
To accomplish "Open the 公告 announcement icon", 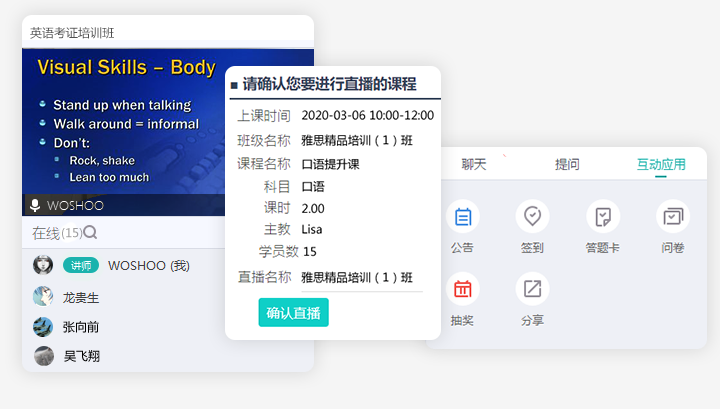I will 462,216.
